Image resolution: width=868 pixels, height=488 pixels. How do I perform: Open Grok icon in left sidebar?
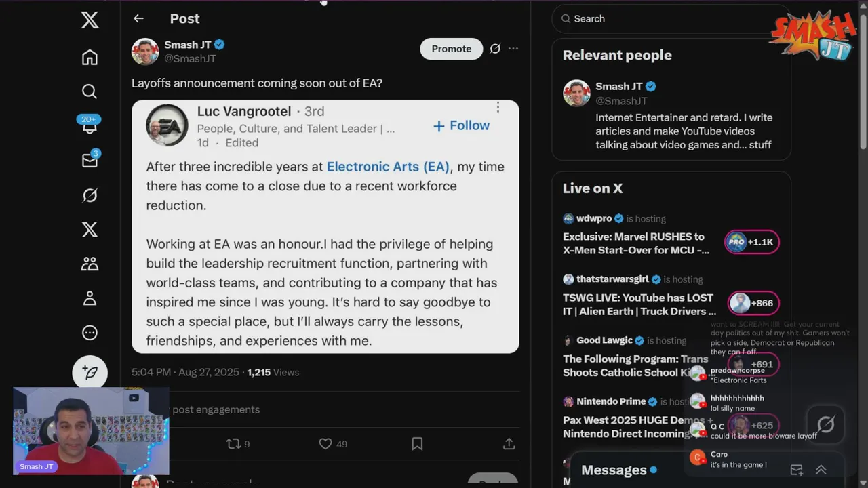[x=90, y=195]
